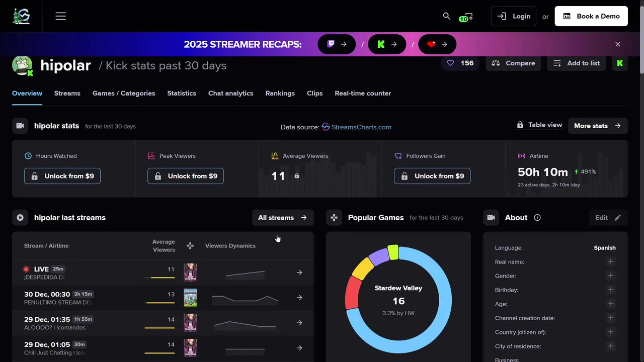This screenshot has width=644, height=362.
Task: Open the 30 Dec, 00:30 stream arrow
Action: 299,298
